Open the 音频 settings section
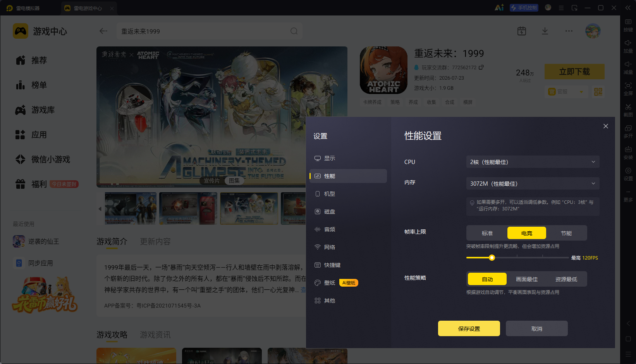This screenshot has height=364, width=636. pos(348,229)
